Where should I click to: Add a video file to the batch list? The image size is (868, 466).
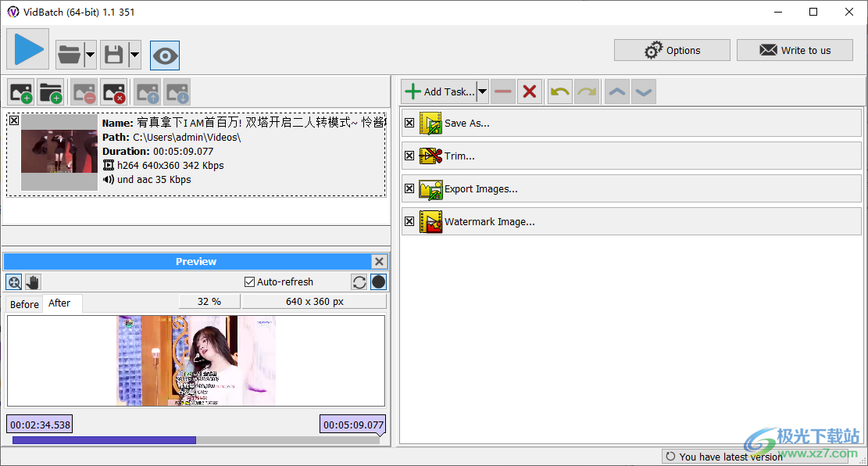[20, 92]
